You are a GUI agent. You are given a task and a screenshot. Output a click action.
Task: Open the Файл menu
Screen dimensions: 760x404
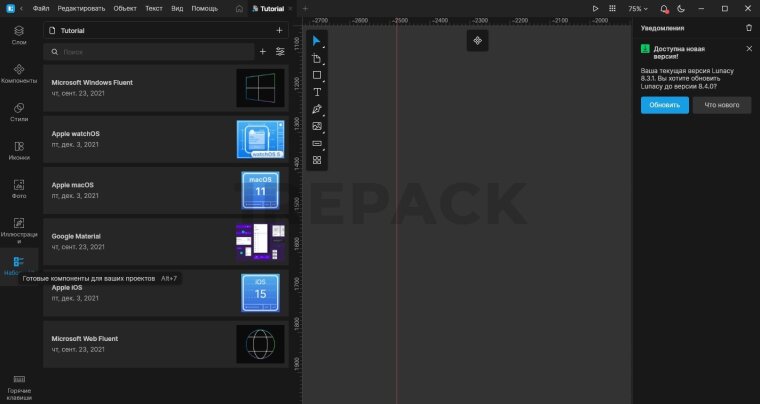[x=41, y=8]
